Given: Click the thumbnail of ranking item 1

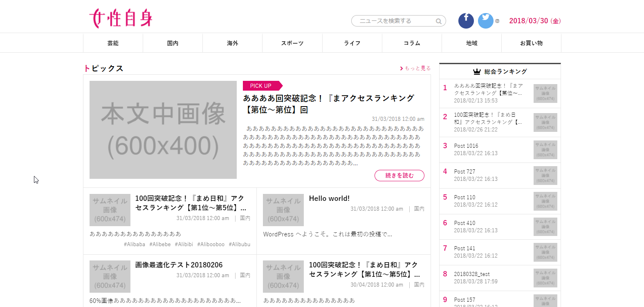Looking at the screenshot, I should pos(545,93).
